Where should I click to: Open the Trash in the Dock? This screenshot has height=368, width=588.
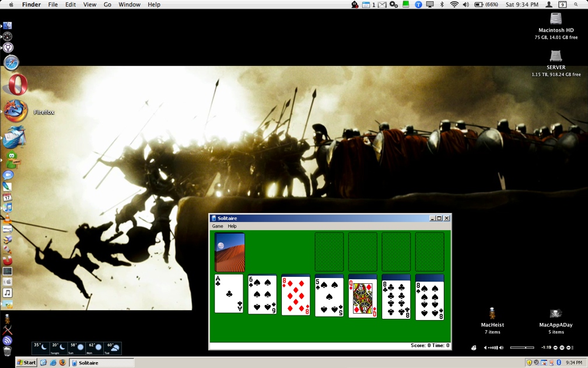click(x=8, y=351)
